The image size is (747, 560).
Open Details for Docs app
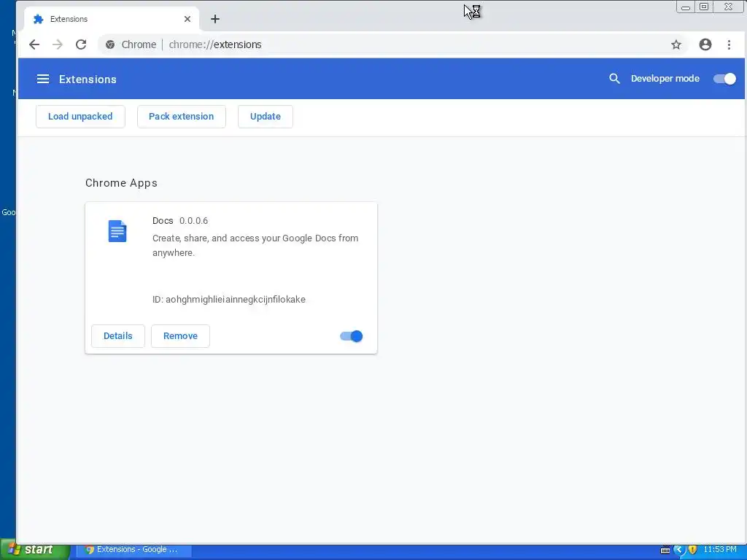pos(118,336)
